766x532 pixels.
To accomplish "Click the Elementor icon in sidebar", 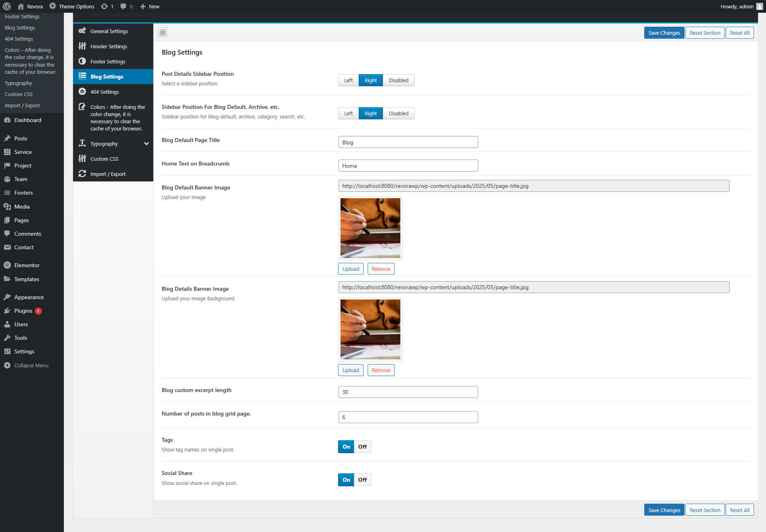I will tap(7, 265).
